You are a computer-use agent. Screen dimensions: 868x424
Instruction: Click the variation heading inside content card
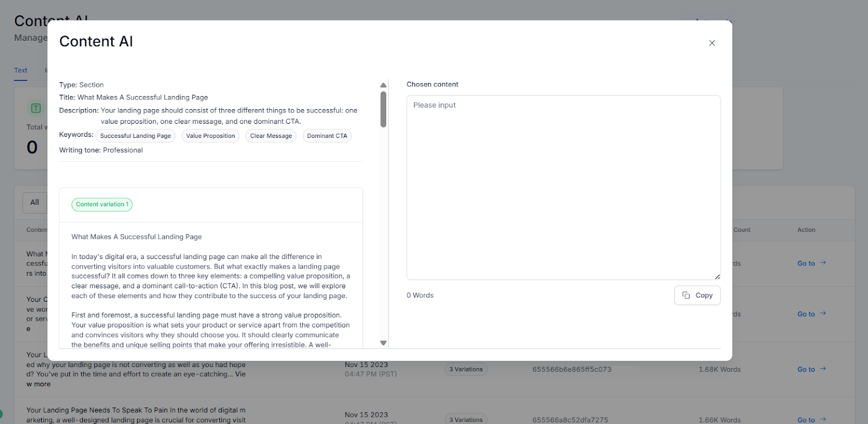tap(137, 237)
